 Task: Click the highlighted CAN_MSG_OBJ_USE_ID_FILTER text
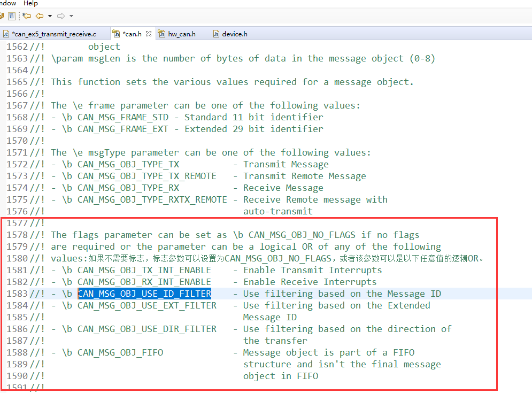[x=144, y=294]
